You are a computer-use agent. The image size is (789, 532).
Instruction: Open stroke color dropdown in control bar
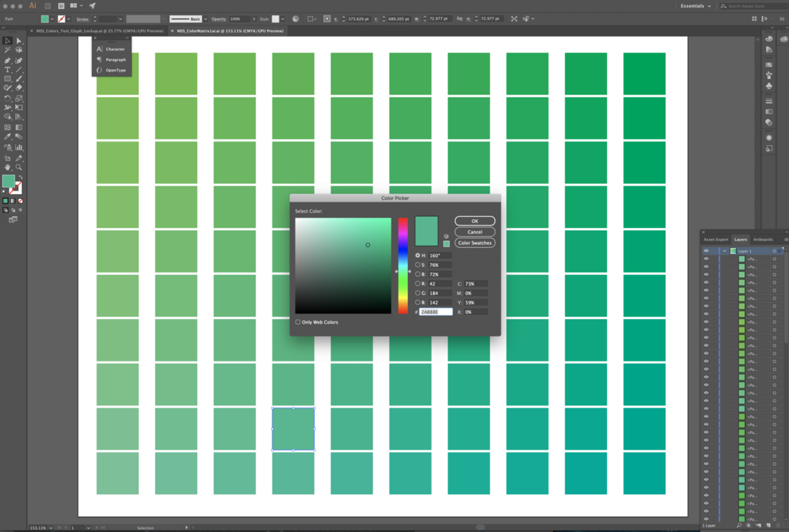pyautogui.click(x=68, y=19)
